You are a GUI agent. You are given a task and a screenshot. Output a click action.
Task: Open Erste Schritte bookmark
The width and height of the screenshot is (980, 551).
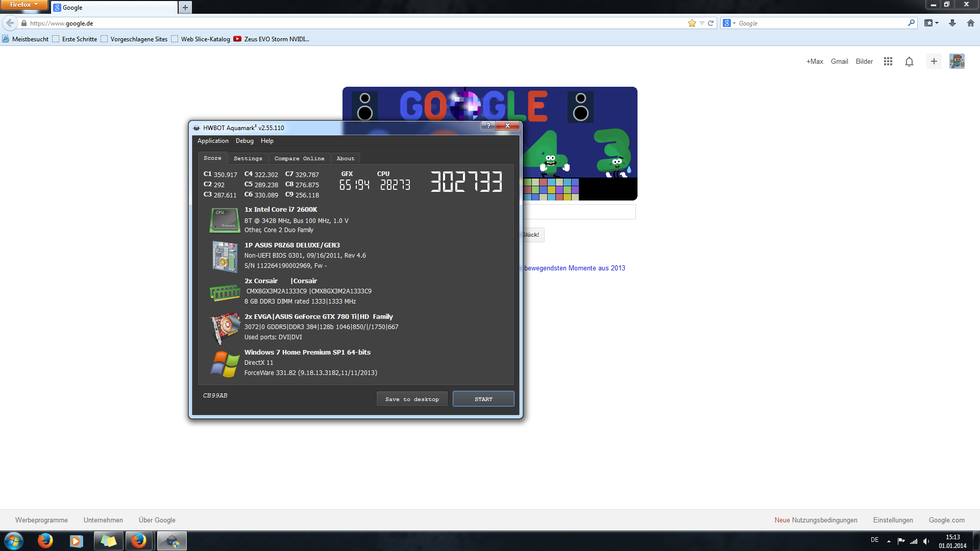75,39
